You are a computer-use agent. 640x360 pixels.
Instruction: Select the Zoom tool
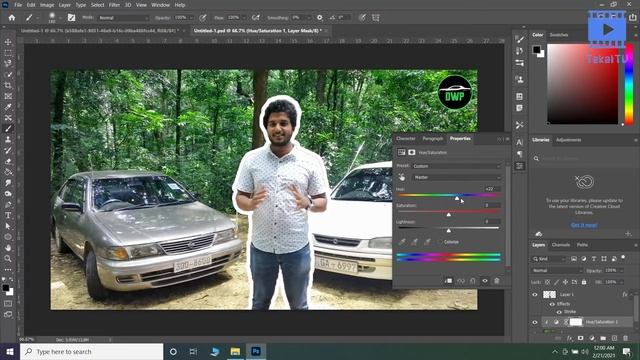tap(8, 258)
